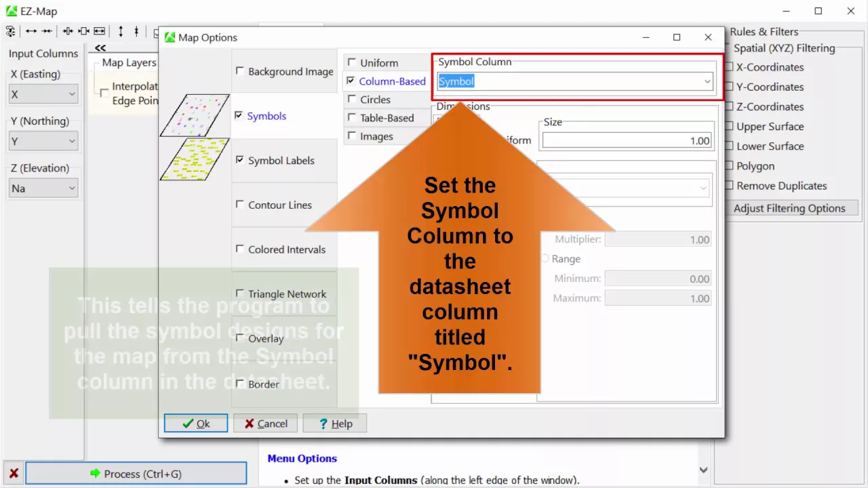Viewport: 868px width, 488px height.
Task: Select the Circles symbol option
Action: tap(351, 99)
